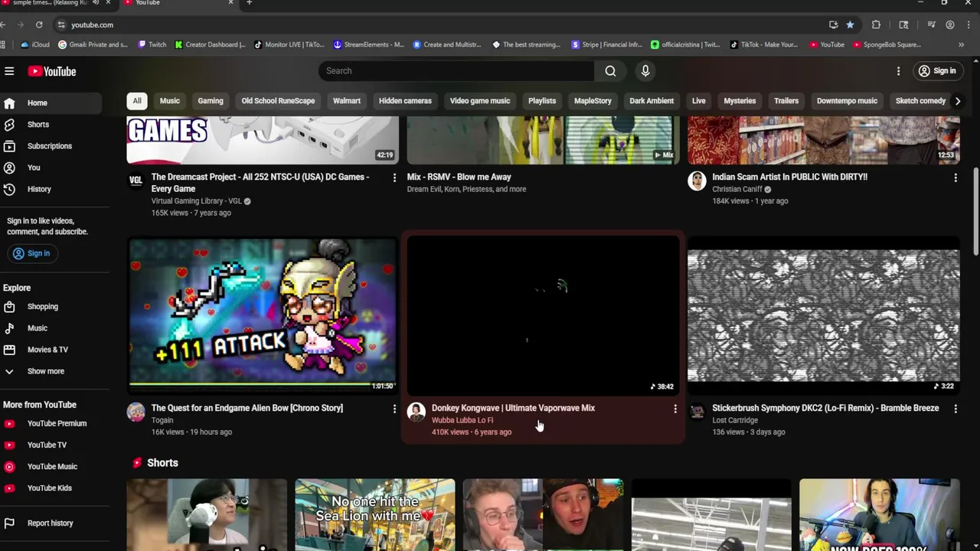Open You page in sidebar
The height and width of the screenshot is (551, 980).
pyautogui.click(x=51, y=167)
